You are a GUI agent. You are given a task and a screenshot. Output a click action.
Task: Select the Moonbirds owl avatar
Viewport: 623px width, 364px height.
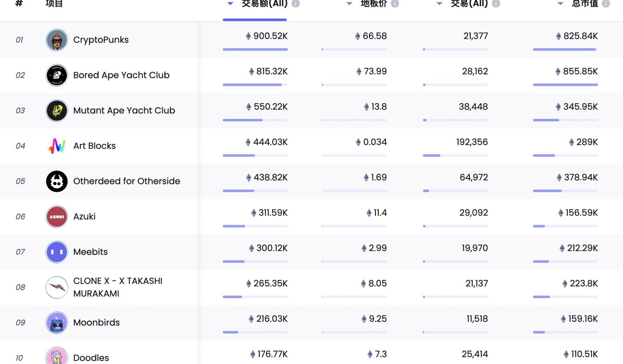(x=57, y=323)
